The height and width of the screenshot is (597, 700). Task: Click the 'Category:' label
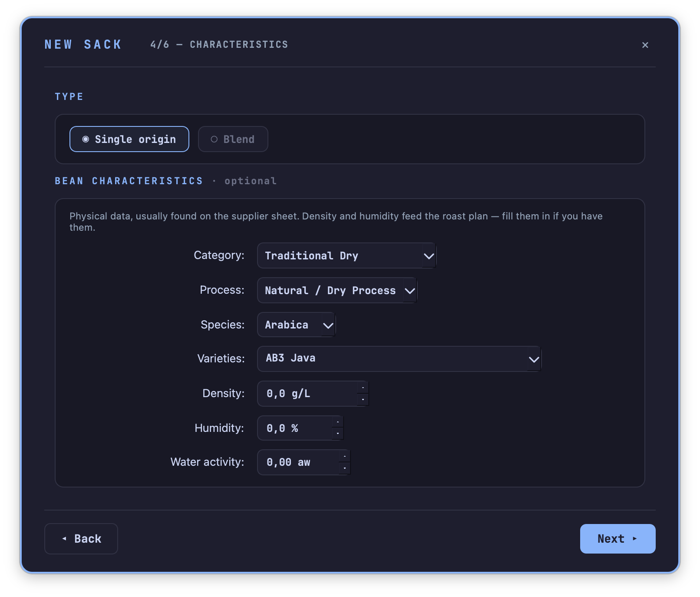pos(219,255)
